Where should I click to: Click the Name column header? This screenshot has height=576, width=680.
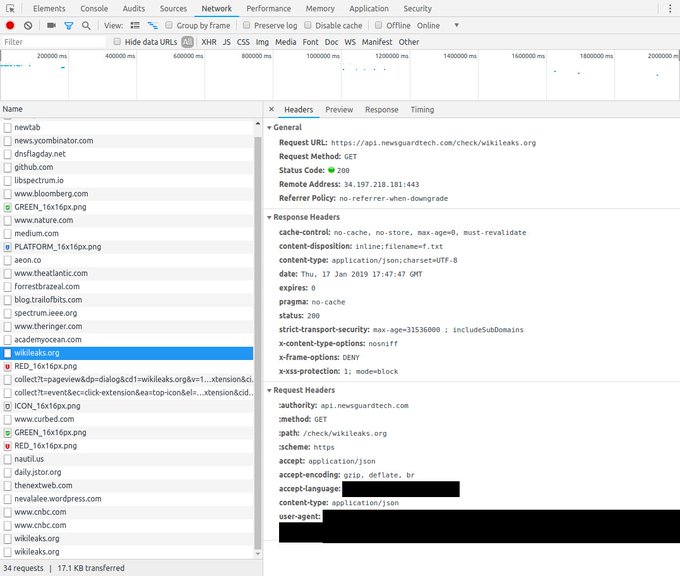(131, 109)
